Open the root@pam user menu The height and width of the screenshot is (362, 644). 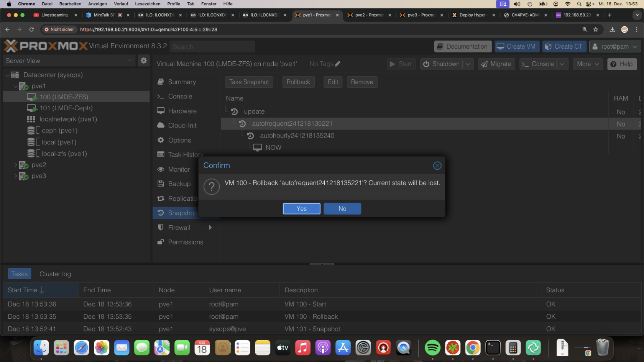(615, 46)
